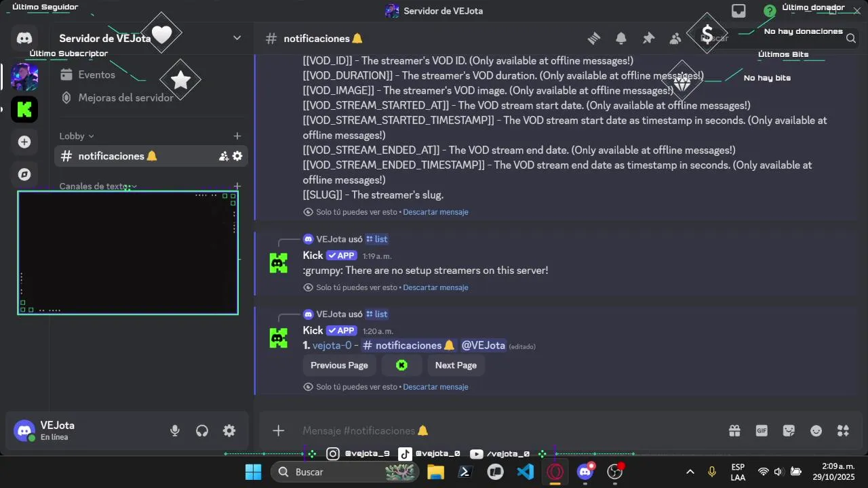868x488 pixels.
Task: Open Discord direct messages home icon
Action: pos(24,39)
